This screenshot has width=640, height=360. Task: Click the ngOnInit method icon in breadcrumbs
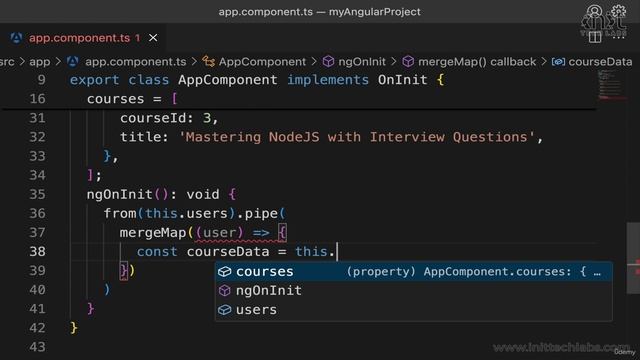coord(328,62)
